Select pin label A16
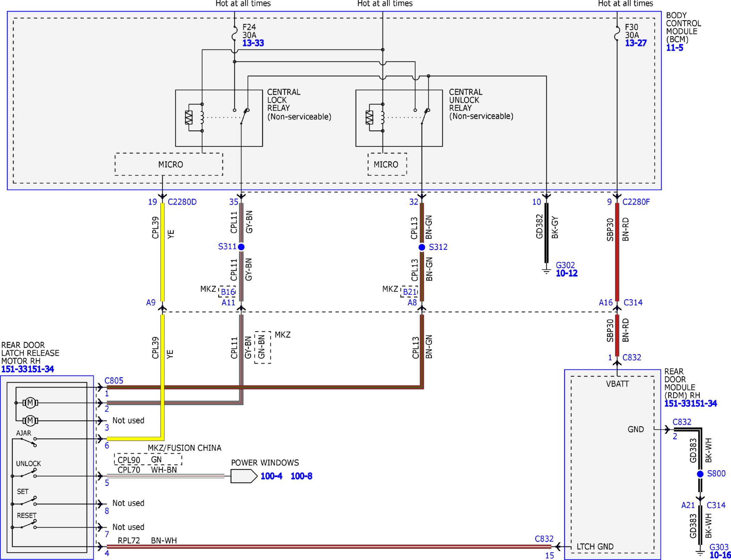731x560 pixels. [606, 302]
